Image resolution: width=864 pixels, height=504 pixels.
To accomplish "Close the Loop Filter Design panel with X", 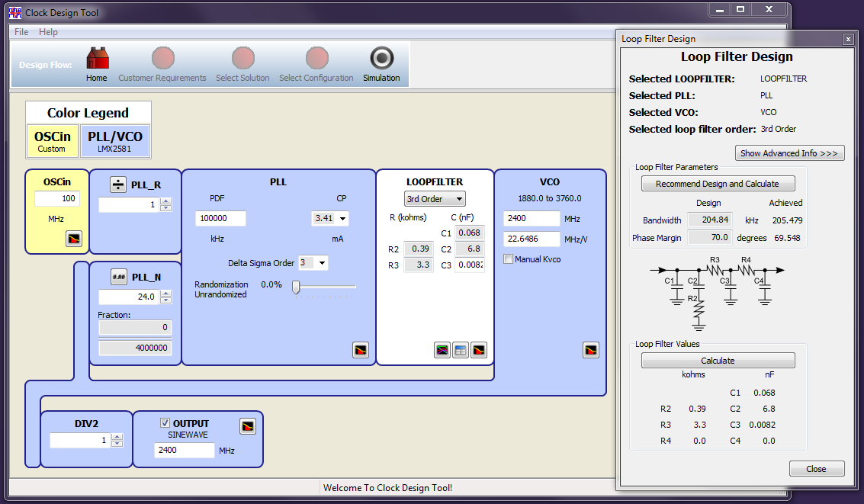I will click(x=848, y=39).
